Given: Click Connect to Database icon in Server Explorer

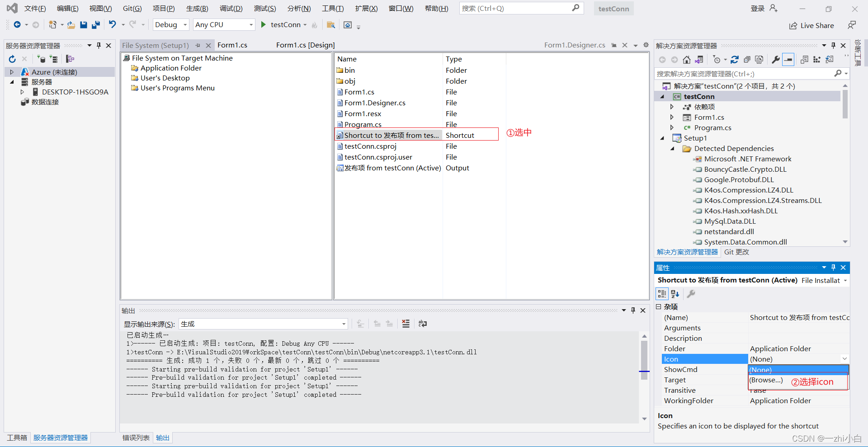Looking at the screenshot, I should (x=41, y=59).
